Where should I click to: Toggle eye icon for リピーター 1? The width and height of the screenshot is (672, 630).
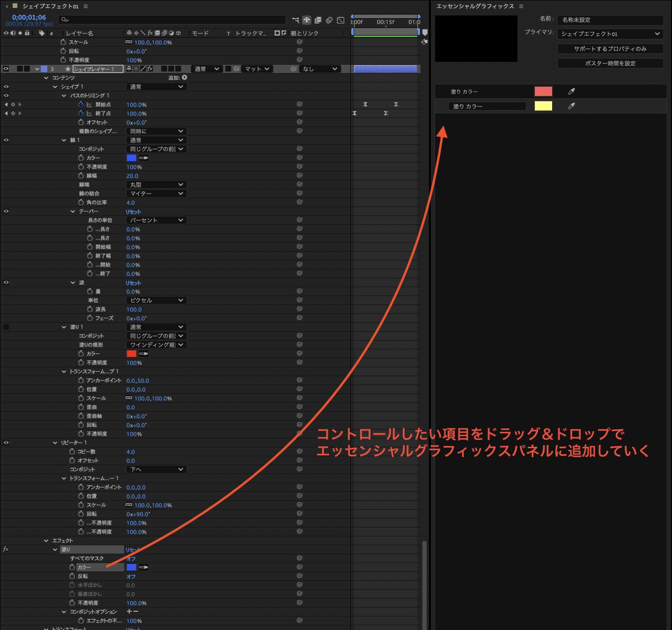click(x=6, y=443)
